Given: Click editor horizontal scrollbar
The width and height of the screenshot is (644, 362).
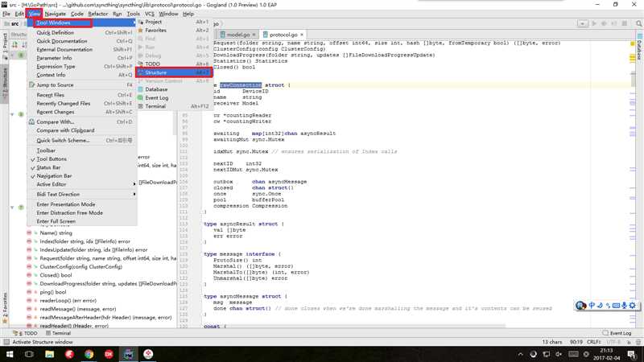Looking at the screenshot, I should click(x=353, y=326).
